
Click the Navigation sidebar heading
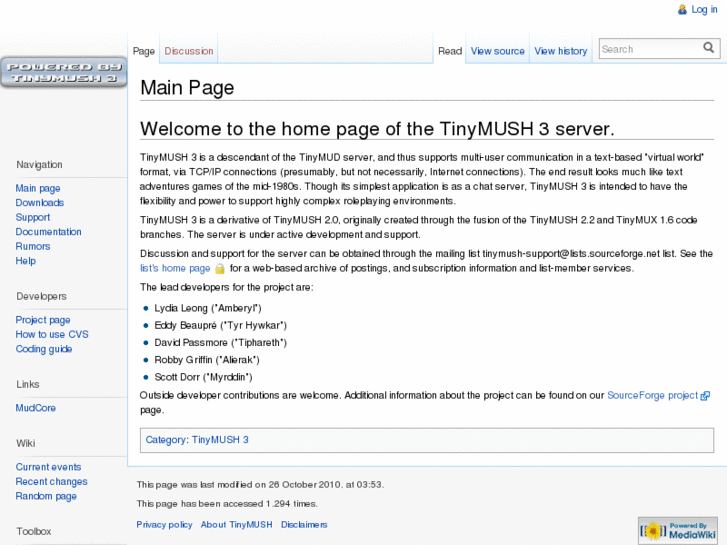point(39,165)
